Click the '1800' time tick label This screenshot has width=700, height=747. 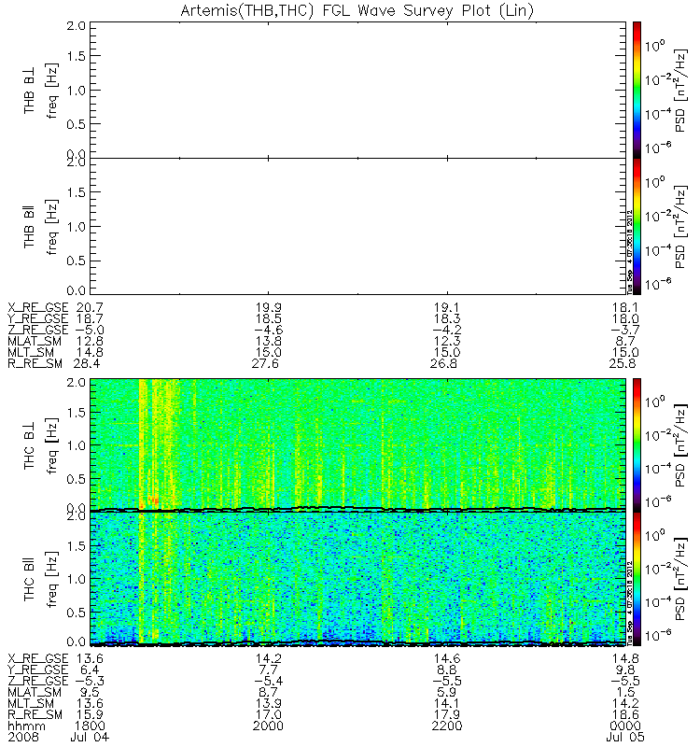coord(90,726)
